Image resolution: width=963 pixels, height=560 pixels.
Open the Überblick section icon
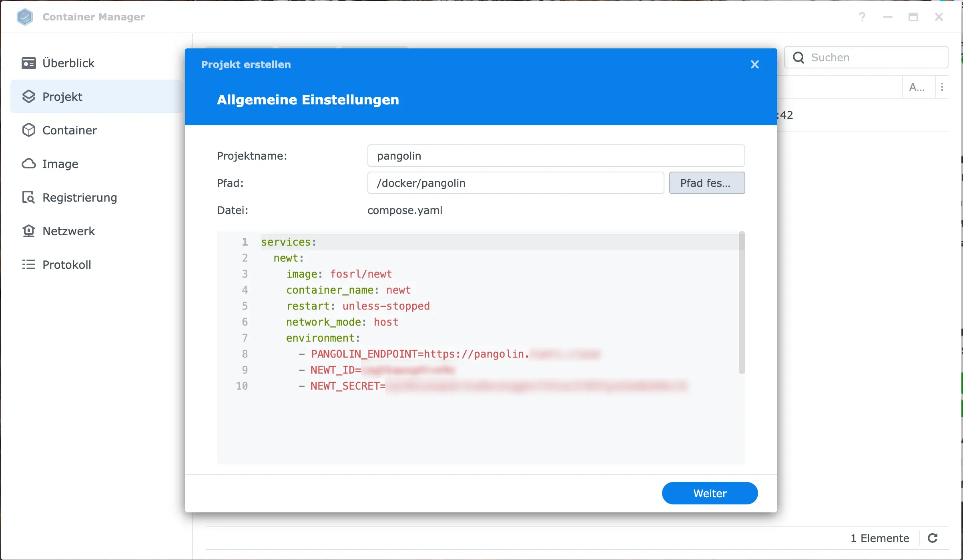pyautogui.click(x=28, y=63)
